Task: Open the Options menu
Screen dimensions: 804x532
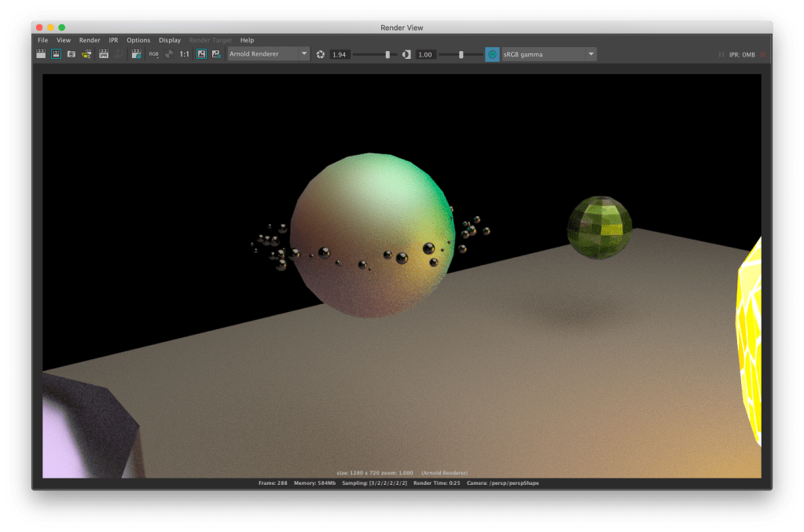Action: [138, 40]
